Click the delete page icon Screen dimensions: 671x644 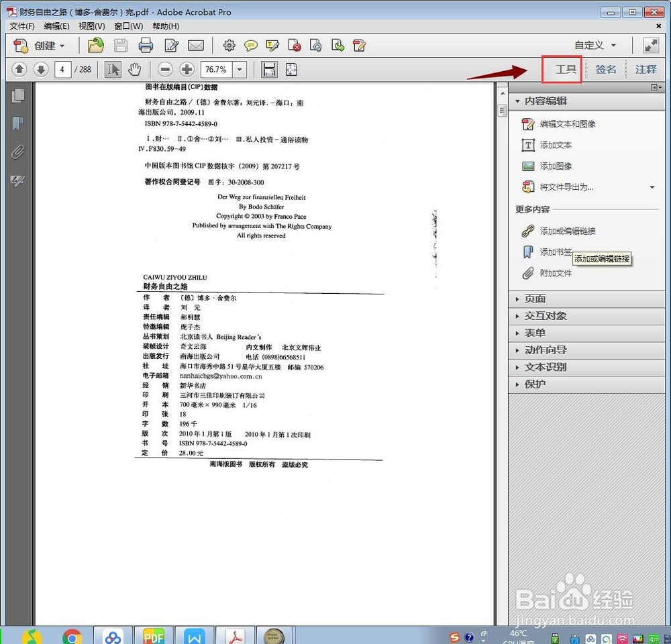(295, 46)
